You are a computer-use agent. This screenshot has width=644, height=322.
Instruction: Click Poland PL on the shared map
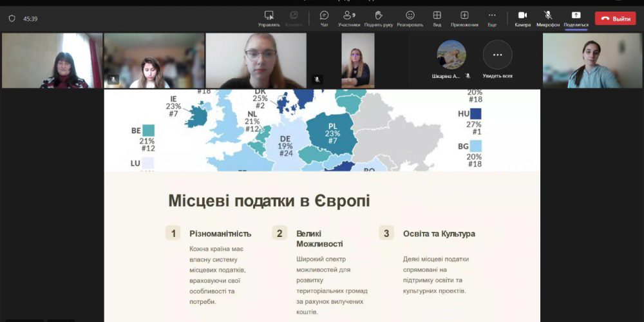pyautogui.click(x=332, y=133)
